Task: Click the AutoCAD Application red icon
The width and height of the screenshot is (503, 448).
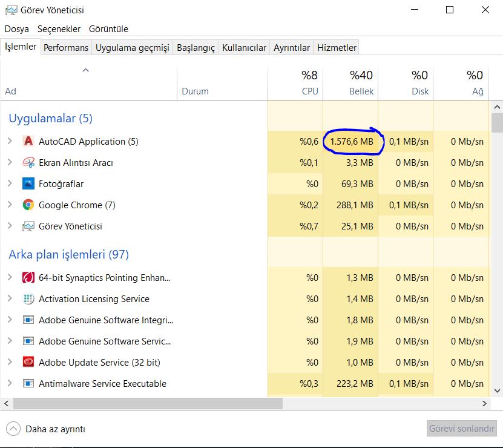Action: 28,142
